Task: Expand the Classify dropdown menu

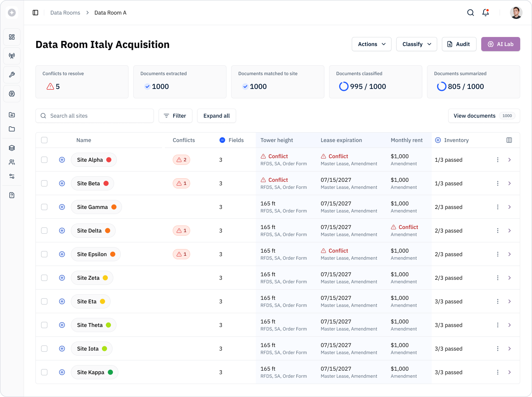Action: (416, 44)
